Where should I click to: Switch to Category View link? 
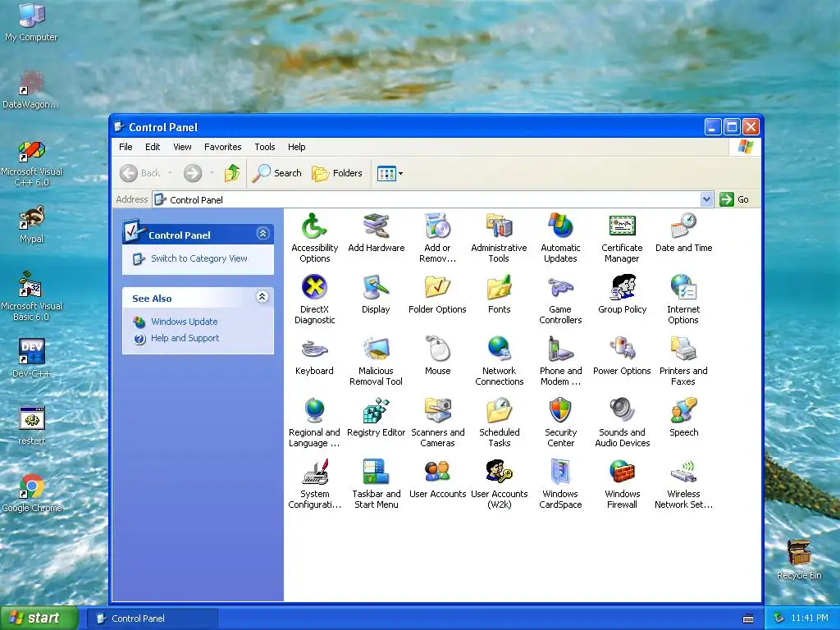click(x=199, y=258)
